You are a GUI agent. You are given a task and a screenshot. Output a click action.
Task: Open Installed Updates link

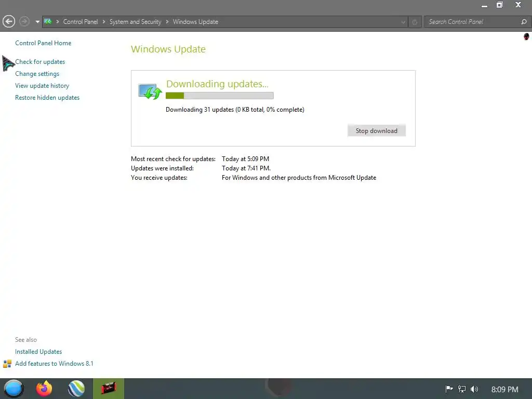click(x=38, y=352)
